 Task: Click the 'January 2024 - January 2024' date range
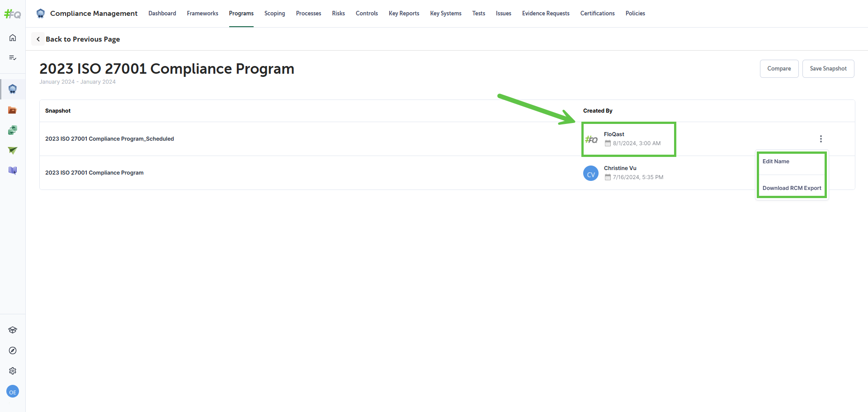77,82
